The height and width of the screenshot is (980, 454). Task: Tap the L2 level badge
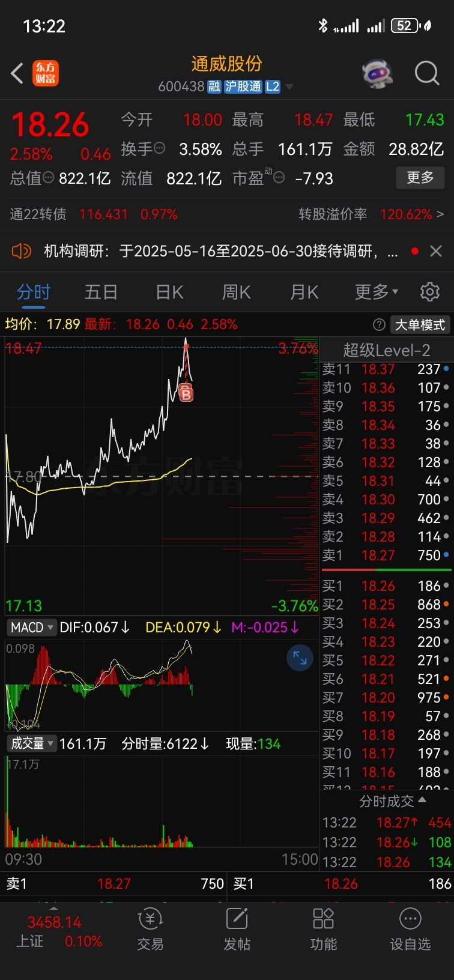(x=273, y=86)
